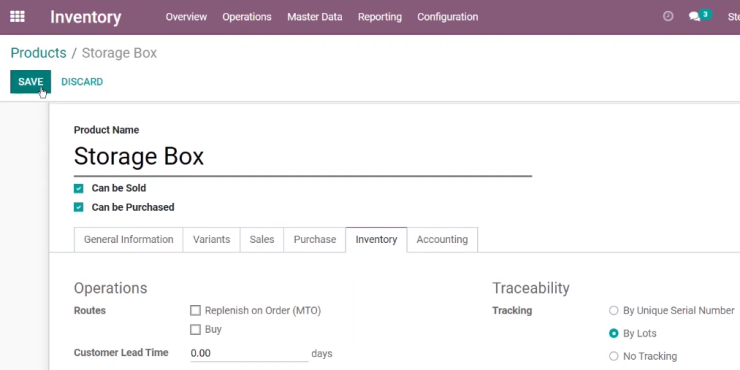Click the Customer Lead Time label
Screen dimensions: 740x370
pyautogui.click(x=121, y=353)
